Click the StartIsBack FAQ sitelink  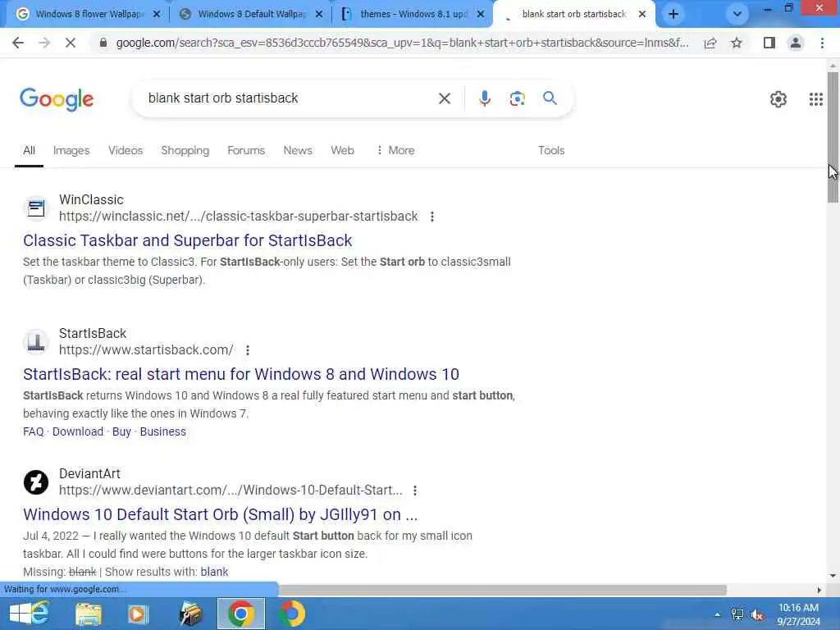[33, 431]
